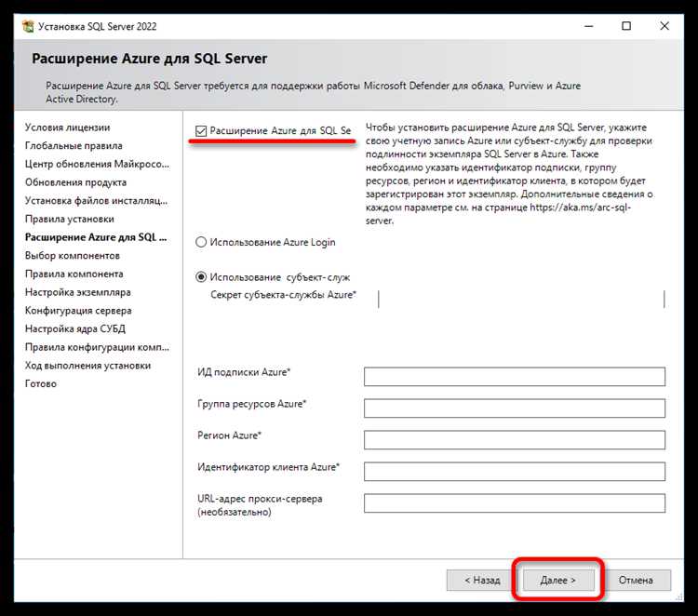Click the Назад button
The image size is (698, 616).
480,580
